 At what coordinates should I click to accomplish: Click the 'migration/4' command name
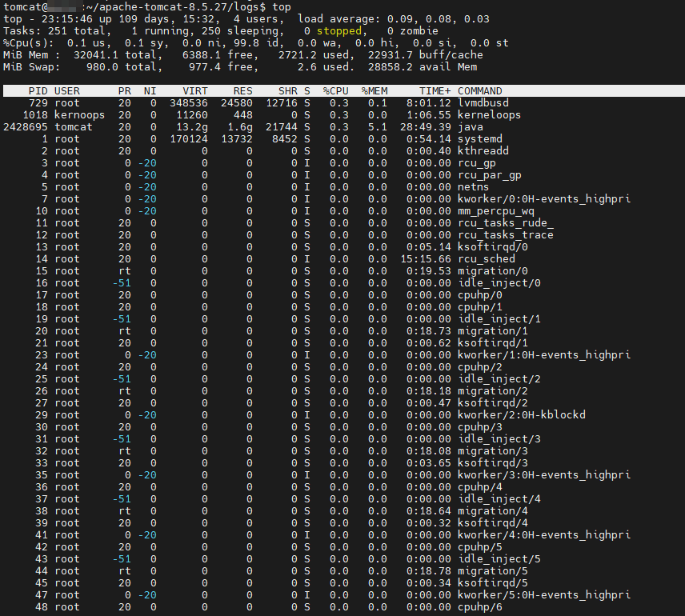493,511
